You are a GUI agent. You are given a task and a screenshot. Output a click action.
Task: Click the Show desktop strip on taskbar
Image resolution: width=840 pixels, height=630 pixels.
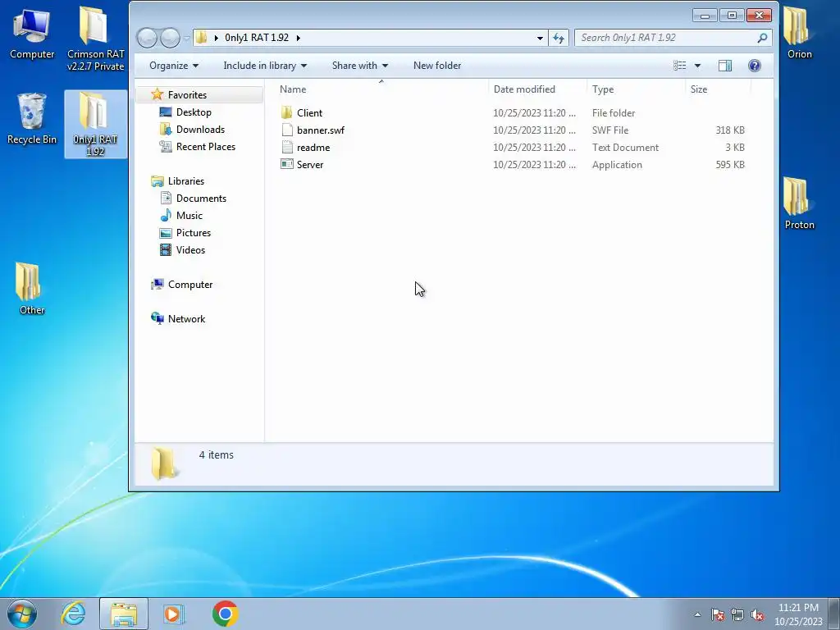pos(834,614)
